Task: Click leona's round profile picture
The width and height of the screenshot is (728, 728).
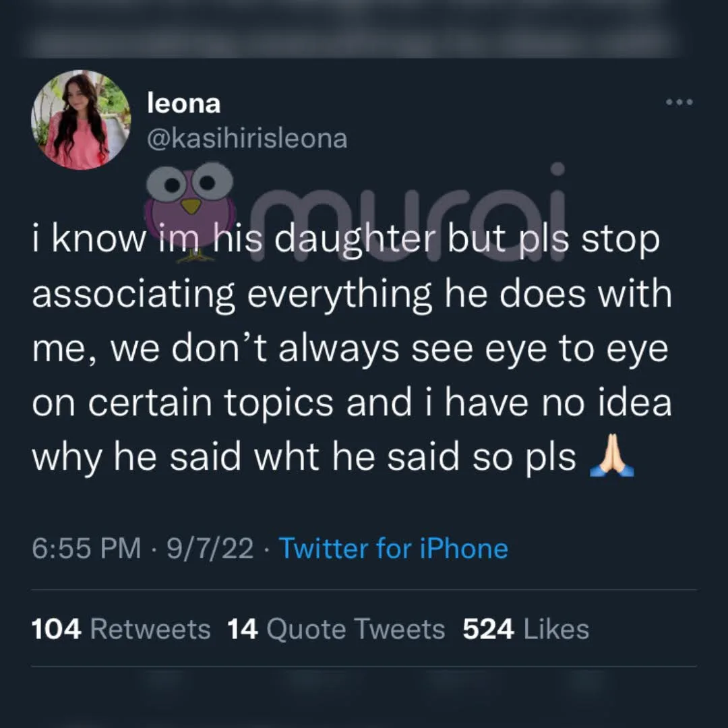Action: [81, 120]
